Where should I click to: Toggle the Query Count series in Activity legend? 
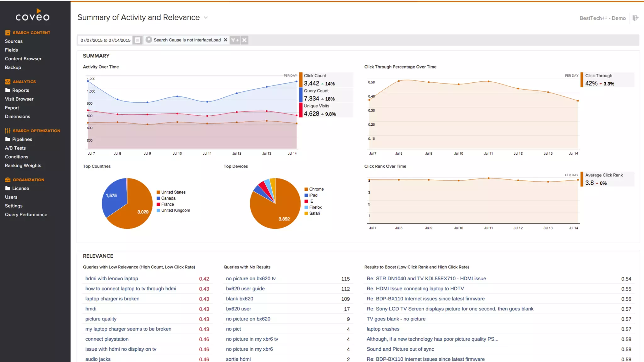[316, 91]
